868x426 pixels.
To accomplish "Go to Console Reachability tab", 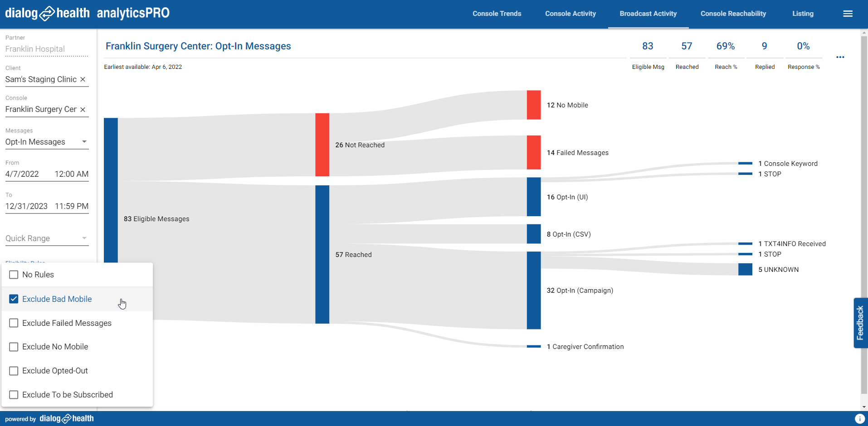I will [x=733, y=14].
